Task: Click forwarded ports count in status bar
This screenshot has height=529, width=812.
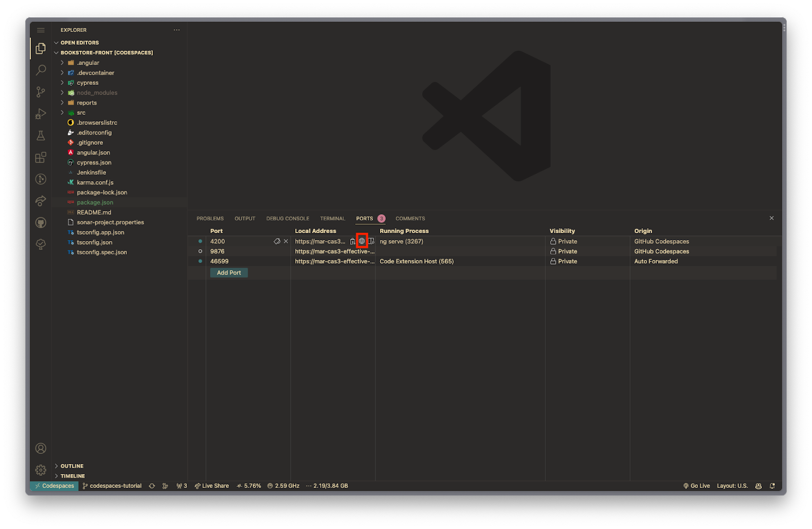Action: (x=182, y=486)
